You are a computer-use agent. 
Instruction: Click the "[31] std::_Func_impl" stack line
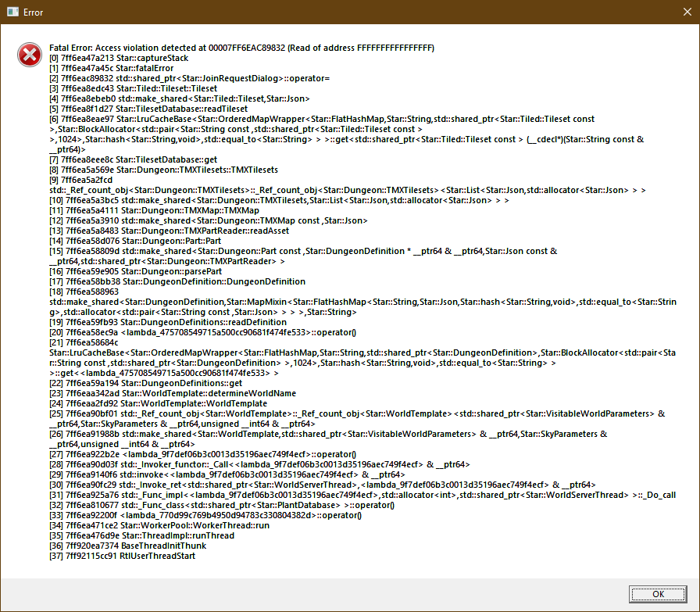point(362,496)
